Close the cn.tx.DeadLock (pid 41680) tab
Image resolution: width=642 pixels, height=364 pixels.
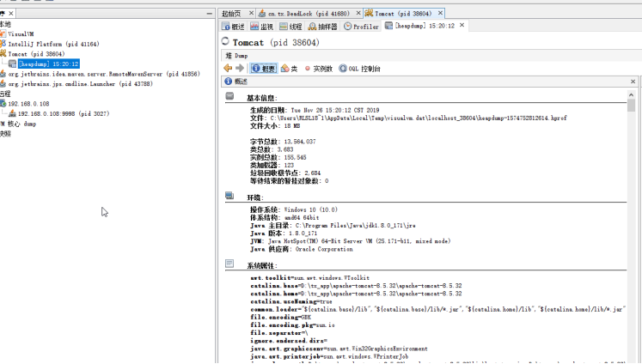358,14
